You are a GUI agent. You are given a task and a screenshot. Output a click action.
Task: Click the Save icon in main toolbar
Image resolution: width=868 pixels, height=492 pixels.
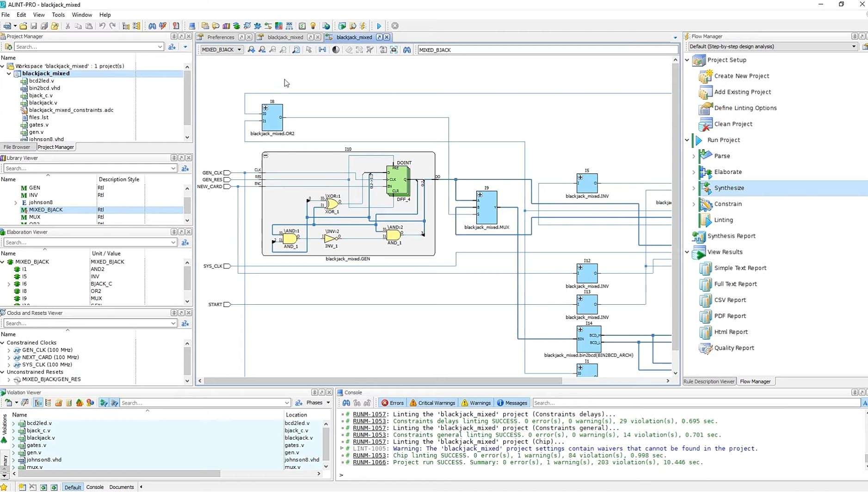pos(34,26)
